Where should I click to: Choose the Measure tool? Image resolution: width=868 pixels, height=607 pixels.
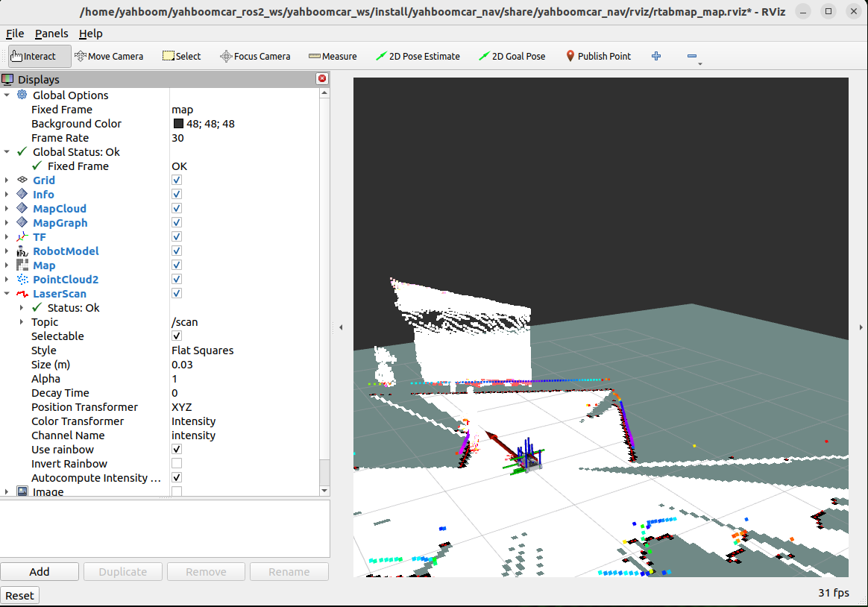(333, 56)
